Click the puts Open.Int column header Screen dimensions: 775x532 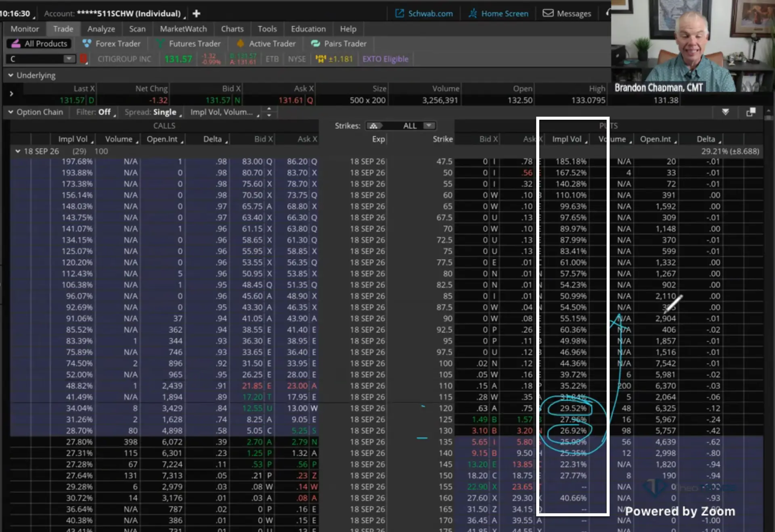[655, 139]
